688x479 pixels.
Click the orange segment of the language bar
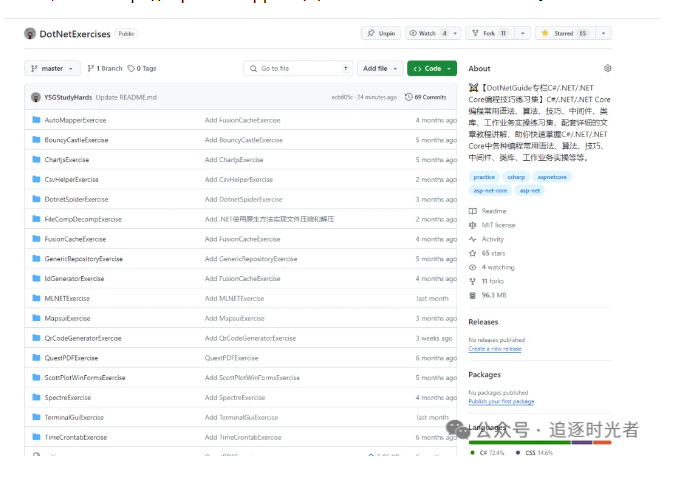click(602, 442)
